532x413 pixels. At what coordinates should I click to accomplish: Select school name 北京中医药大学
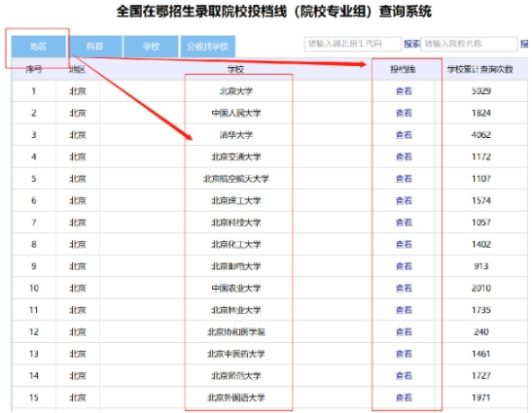click(x=236, y=354)
